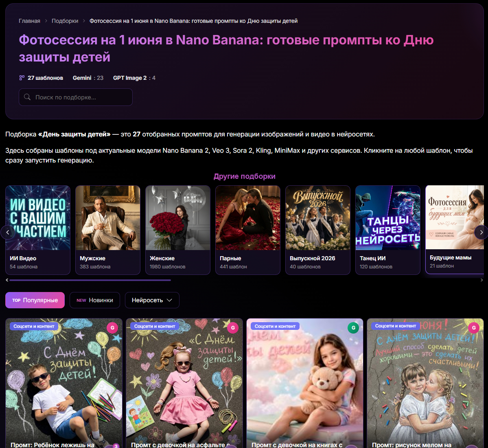Click title Промт с девочкой на книгах
This screenshot has height=448, width=488.
point(297,445)
